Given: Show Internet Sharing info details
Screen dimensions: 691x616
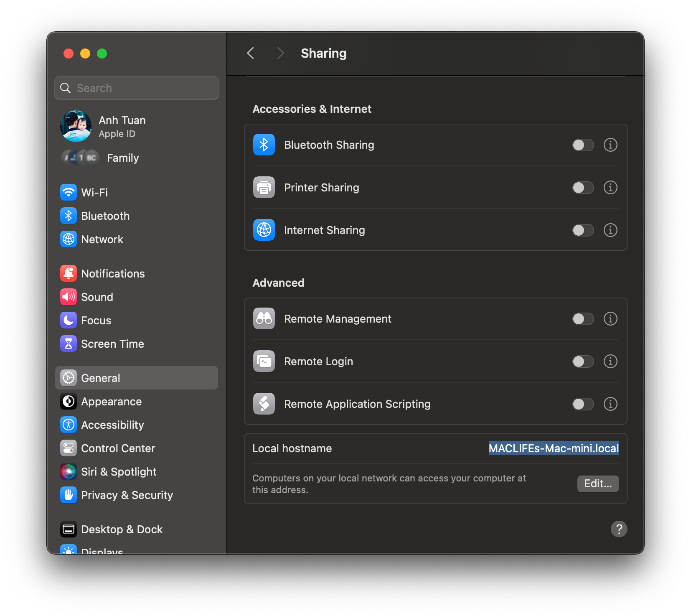Looking at the screenshot, I should tap(610, 230).
